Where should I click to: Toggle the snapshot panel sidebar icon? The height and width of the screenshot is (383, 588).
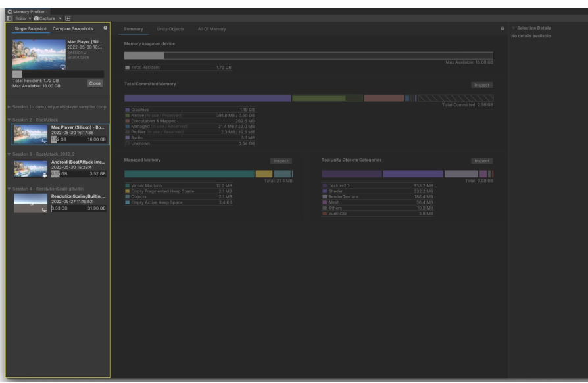[9, 18]
